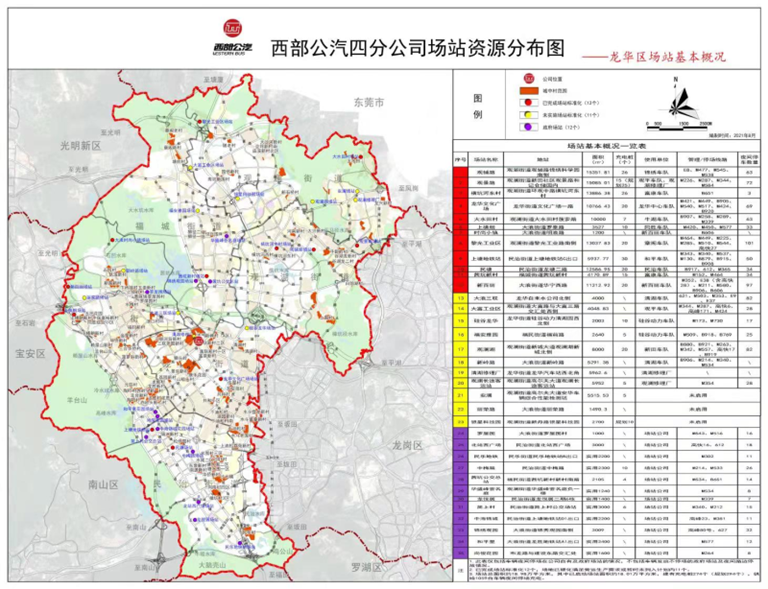
Task: Click the yellow cell numbered 20
Action: point(460,383)
